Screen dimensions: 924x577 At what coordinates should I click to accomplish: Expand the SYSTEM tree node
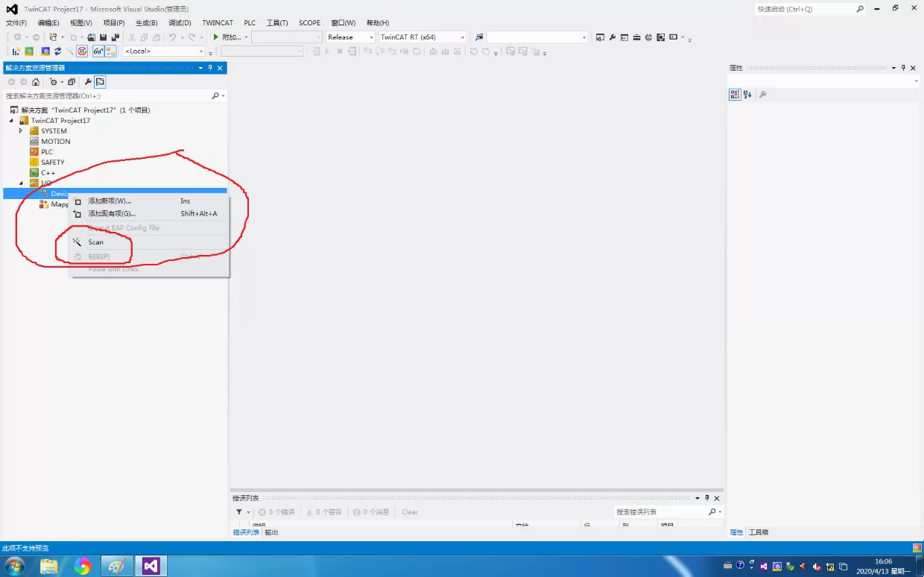21,131
